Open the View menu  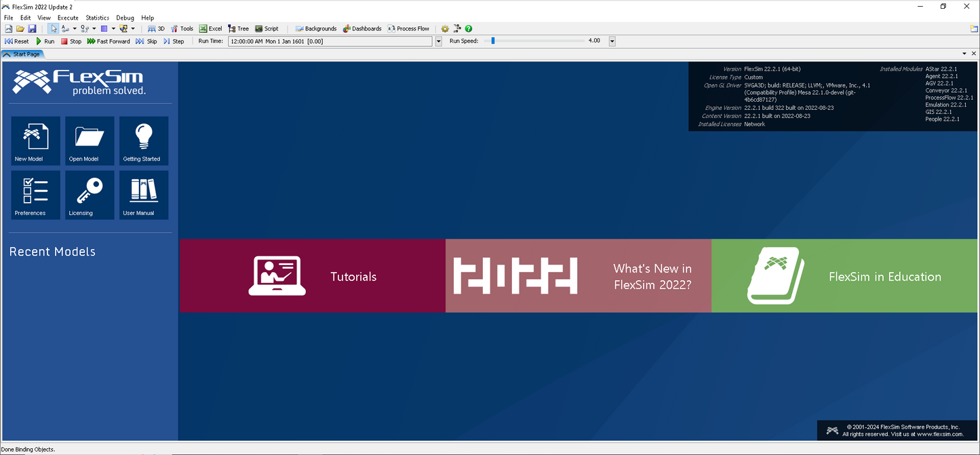pos(44,18)
